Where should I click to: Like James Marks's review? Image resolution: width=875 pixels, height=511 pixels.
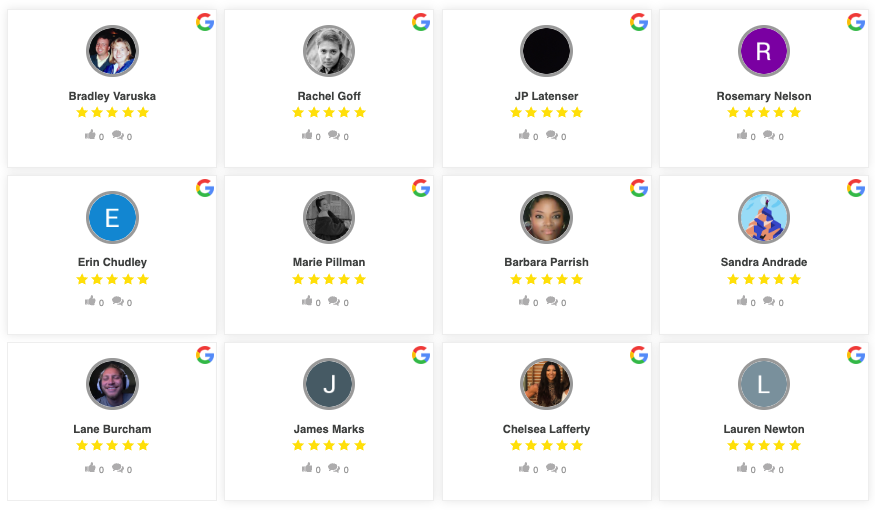pos(308,468)
